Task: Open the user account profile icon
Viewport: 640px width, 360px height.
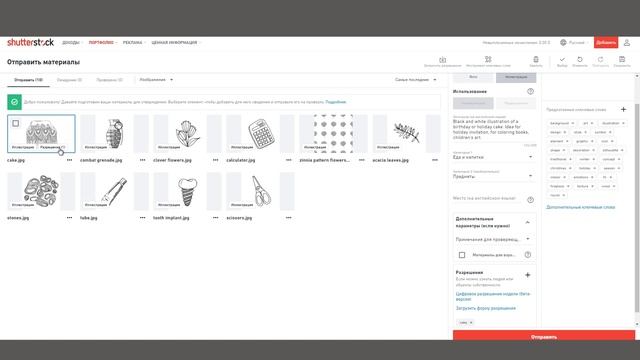Action: [x=627, y=42]
